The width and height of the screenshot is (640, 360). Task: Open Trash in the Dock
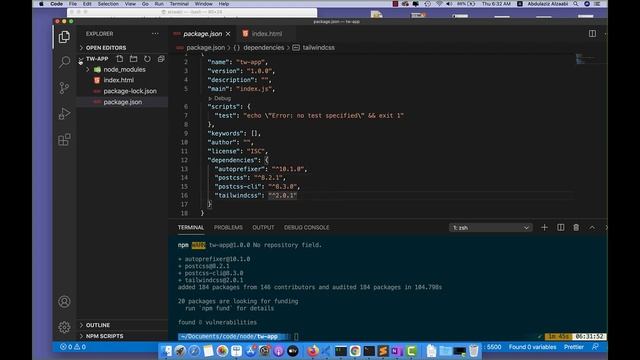[x=473, y=351]
